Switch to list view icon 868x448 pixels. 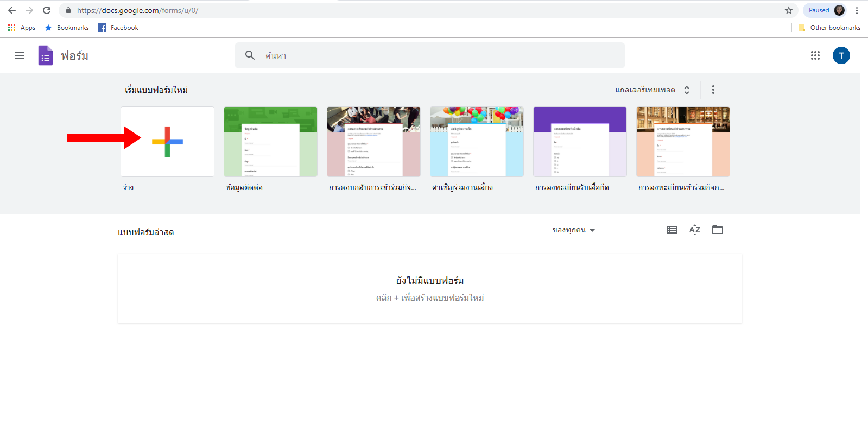672,230
